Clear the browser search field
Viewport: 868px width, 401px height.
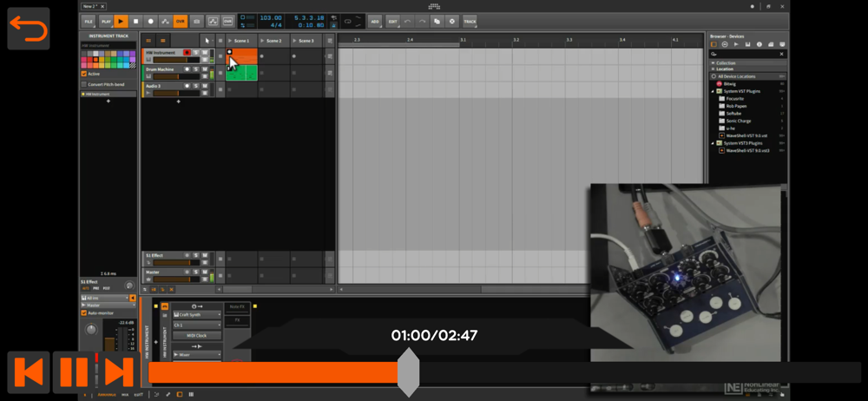click(x=782, y=55)
